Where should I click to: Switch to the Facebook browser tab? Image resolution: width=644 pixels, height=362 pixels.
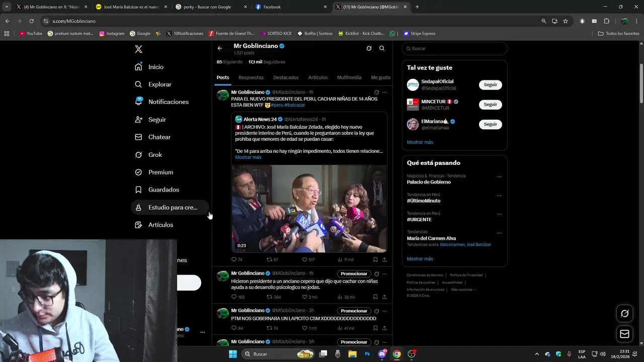[291, 7]
